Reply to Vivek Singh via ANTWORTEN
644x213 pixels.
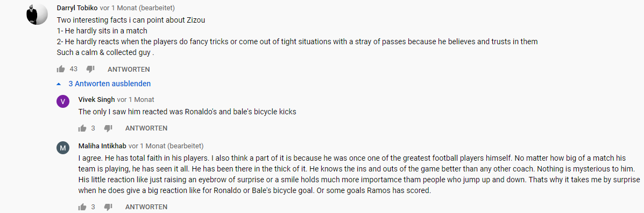[x=146, y=128]
